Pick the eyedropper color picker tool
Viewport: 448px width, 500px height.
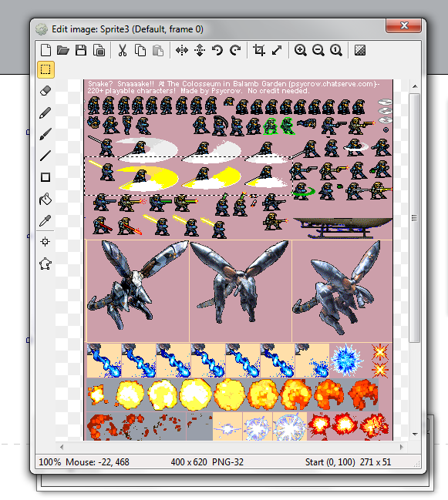tap(45, 220)
